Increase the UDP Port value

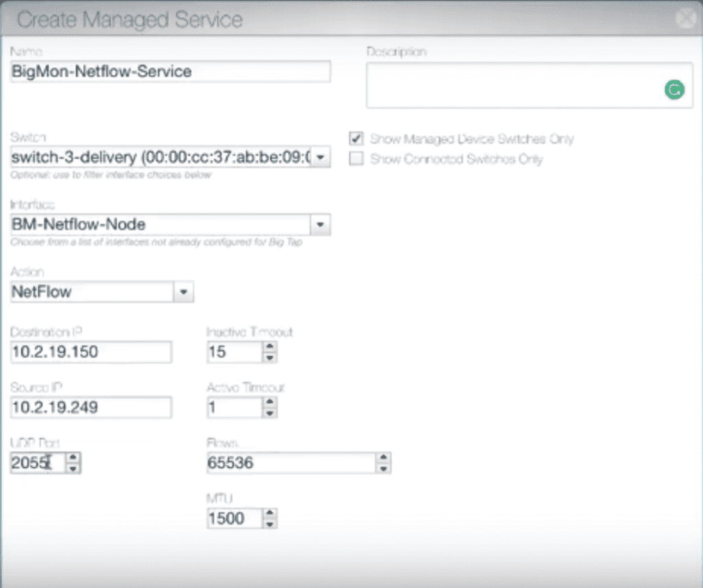click(x=73, y=458)
